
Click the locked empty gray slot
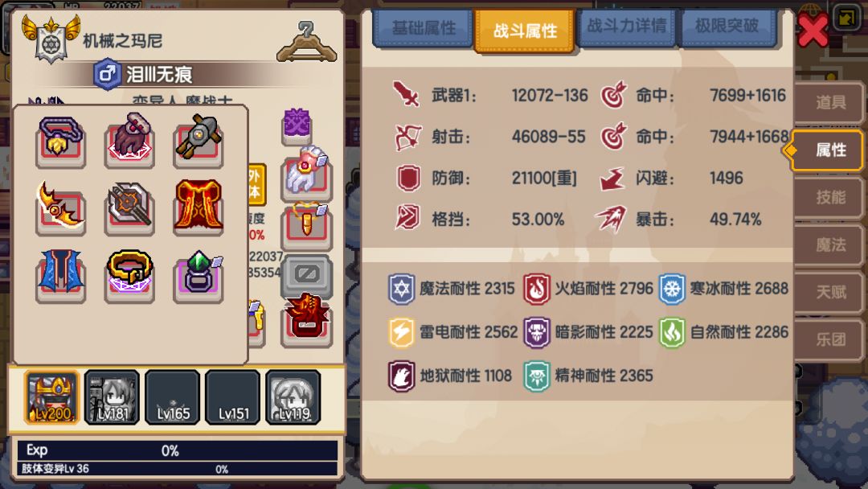click(307, 277)
